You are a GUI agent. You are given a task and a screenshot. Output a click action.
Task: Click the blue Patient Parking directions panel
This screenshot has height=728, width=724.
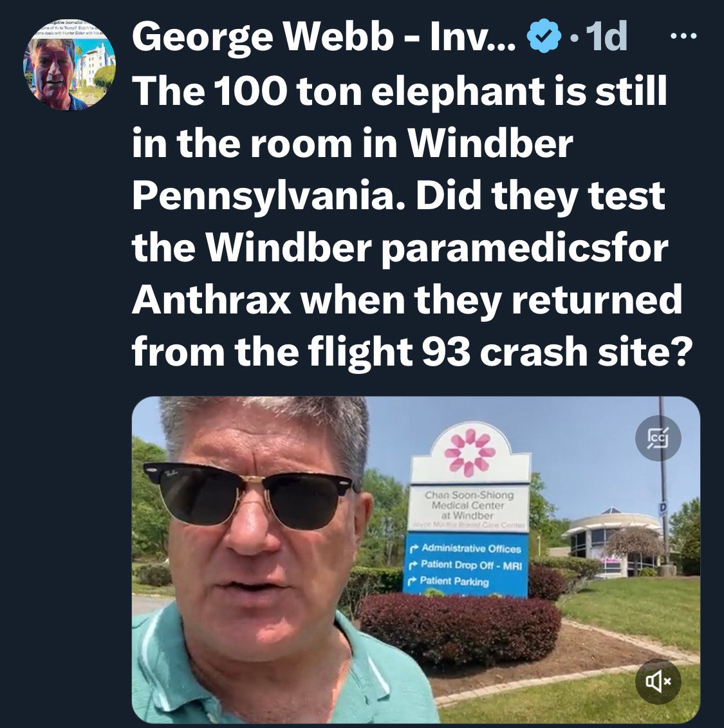[466, 565]
